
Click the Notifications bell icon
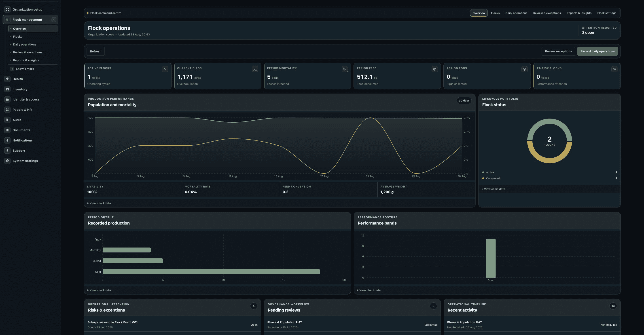pos(7,140)
